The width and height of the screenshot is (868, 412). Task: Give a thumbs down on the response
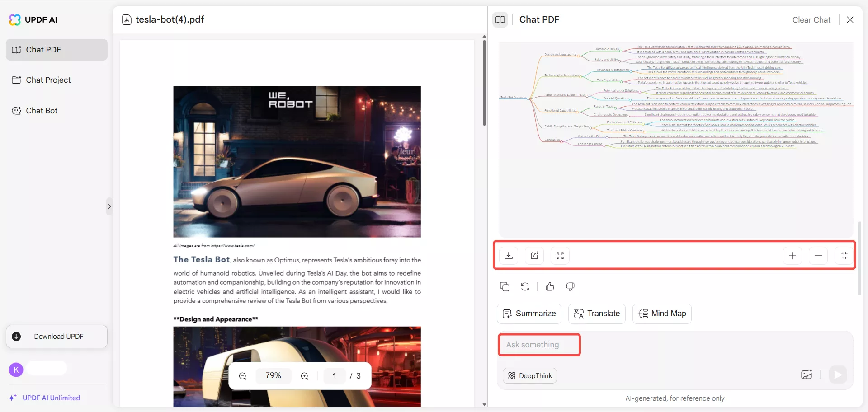tap(570, 286)
